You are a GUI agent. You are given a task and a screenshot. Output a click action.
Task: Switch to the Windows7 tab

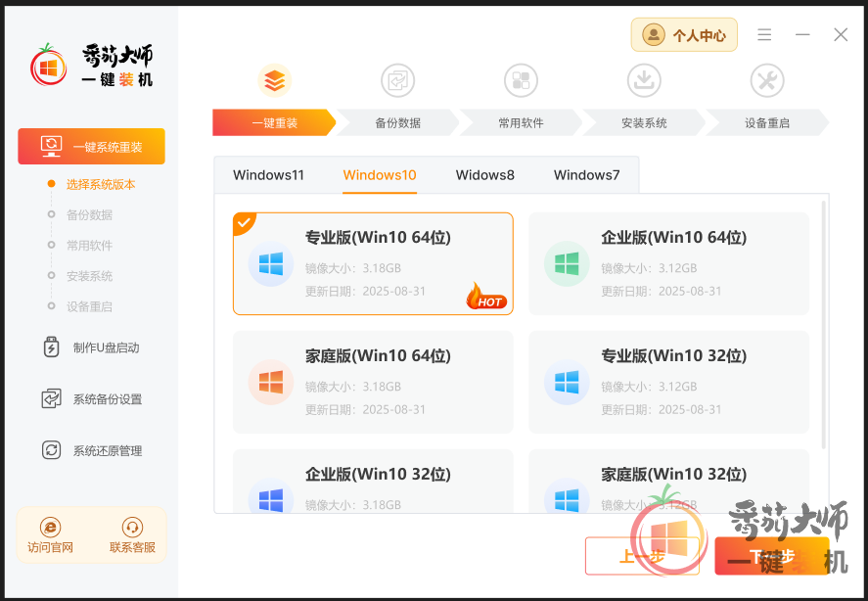586,175
